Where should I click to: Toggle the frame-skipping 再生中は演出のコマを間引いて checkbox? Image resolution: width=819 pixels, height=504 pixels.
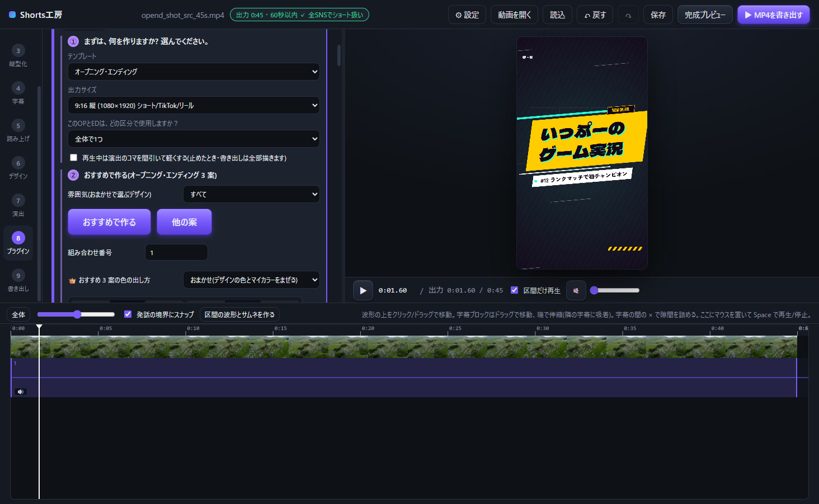[x=73, y=158]
